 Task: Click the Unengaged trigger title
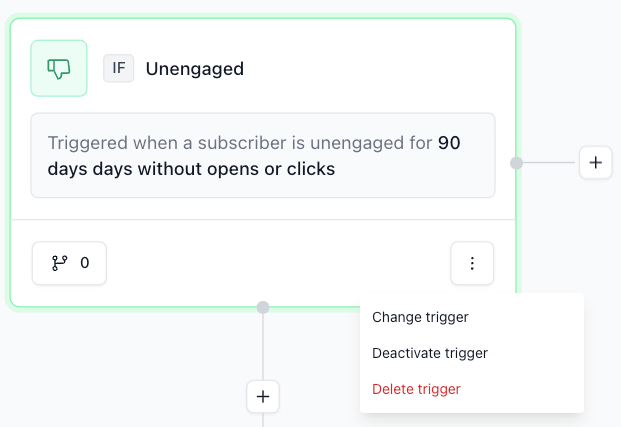[x=195, y=69]
